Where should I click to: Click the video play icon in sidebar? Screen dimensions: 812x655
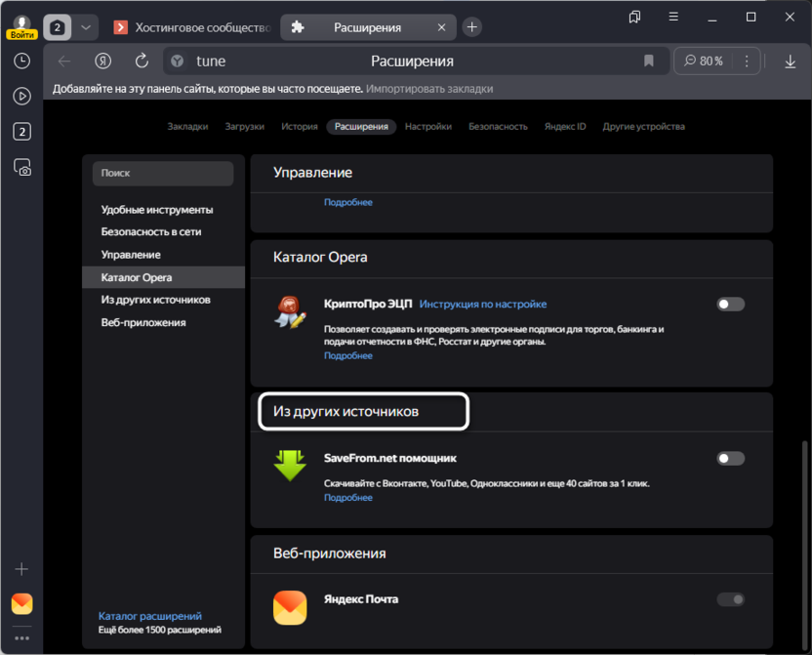tap(21, 96)
